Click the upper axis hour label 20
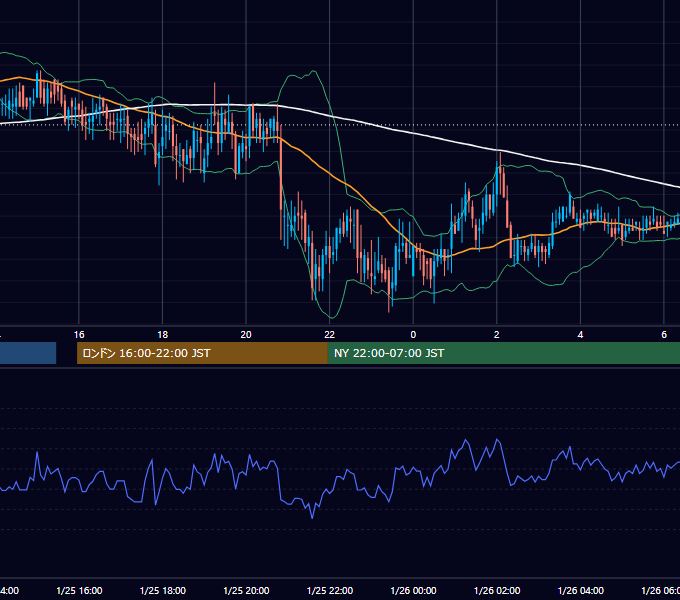Viewport: 680px width, 600px height. coord(246,334)
